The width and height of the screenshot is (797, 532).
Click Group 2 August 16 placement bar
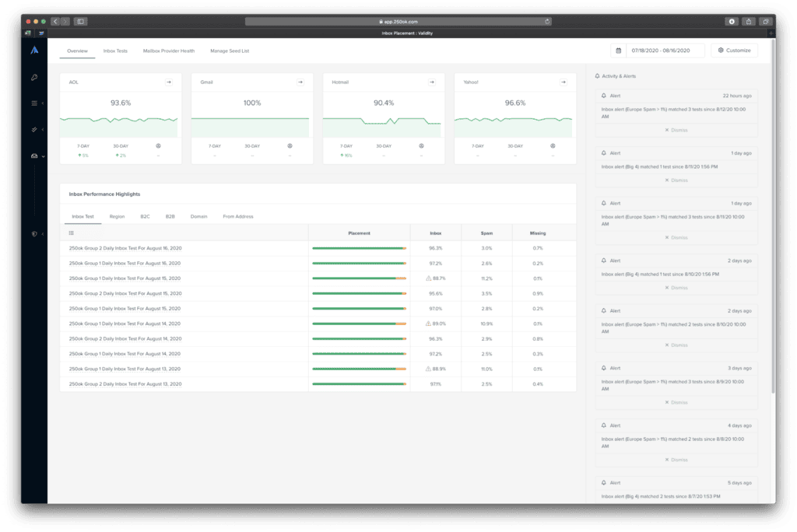359,248
